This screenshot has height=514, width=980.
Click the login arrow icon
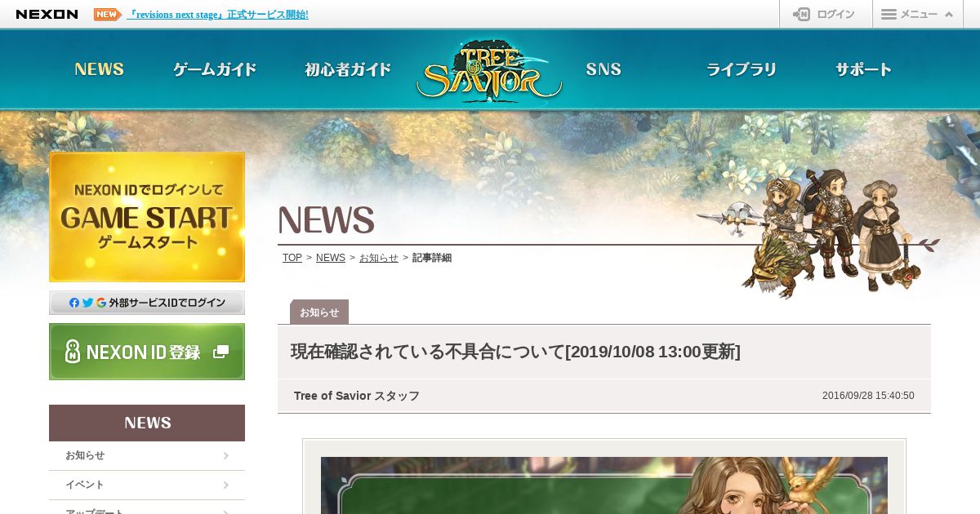click(801, 15)
